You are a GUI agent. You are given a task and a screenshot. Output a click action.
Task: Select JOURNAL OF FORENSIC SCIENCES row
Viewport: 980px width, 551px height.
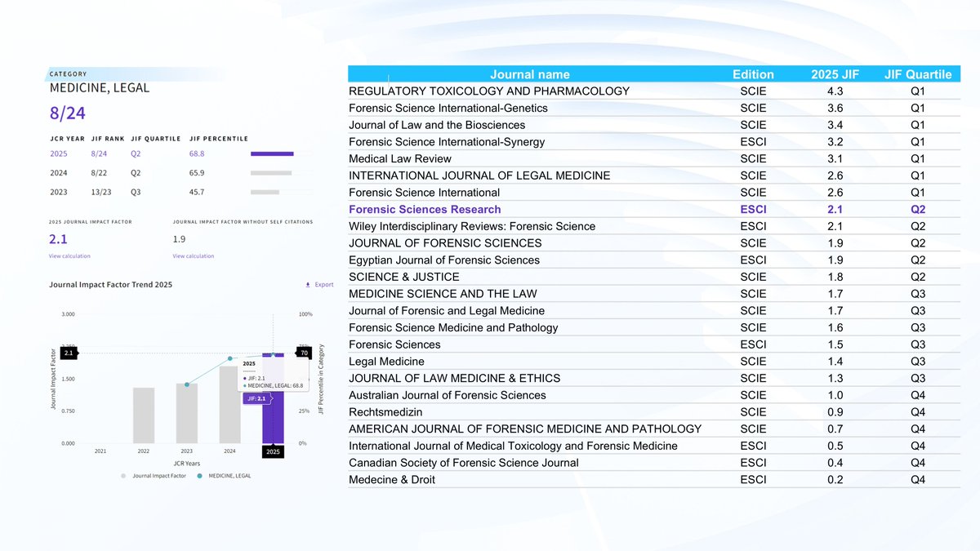(655, 243)
